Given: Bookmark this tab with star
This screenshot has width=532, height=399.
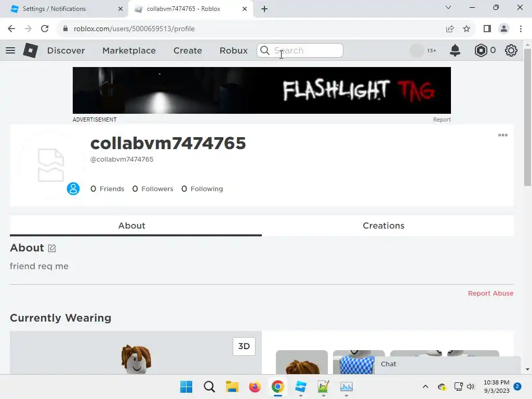Looking at the screenshot, I should (467, 29).
